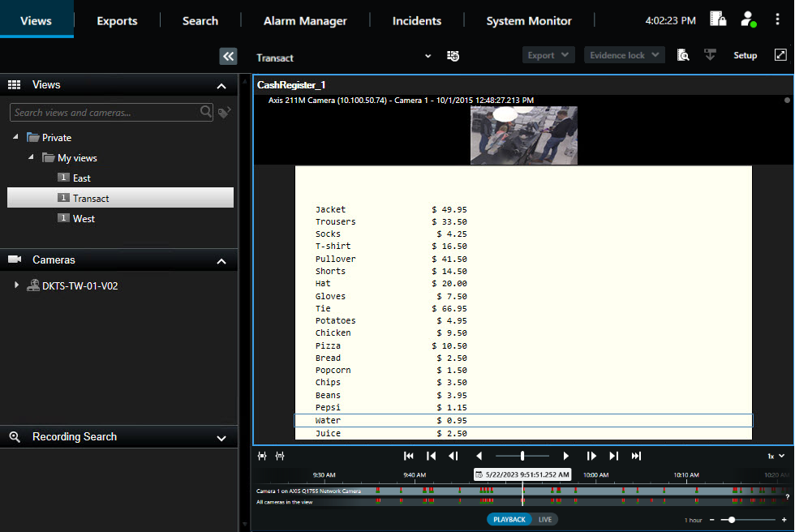This screenshot has width=795, height=532.
Task: Open the Alarm Manager tab
Action: pyautogui.click(x=305, y=21)
